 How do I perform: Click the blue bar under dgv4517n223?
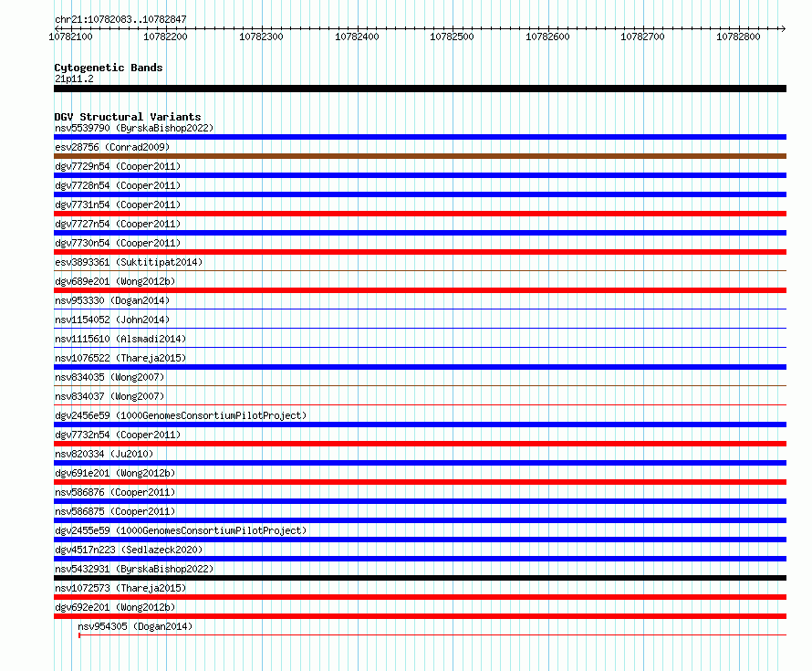click(420, 559)
